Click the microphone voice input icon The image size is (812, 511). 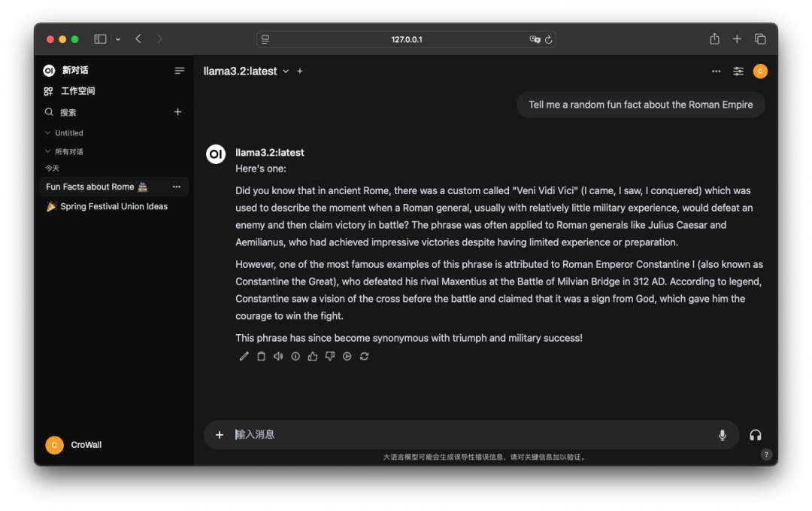pyautogui.click(x=722, y=435)
